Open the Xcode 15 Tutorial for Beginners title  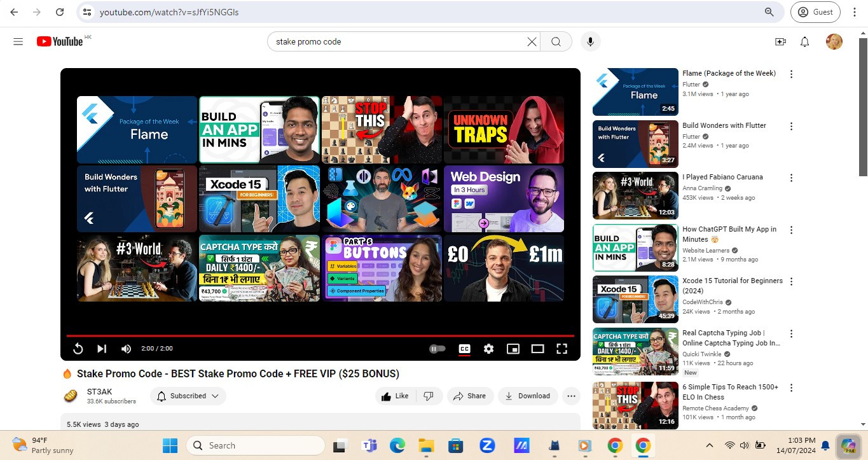[733, 286]
